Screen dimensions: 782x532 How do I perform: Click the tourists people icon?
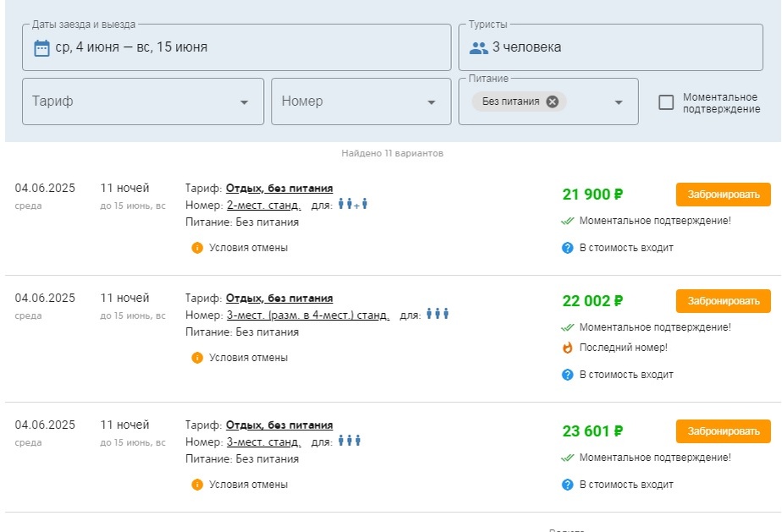[x=479, y=47]
